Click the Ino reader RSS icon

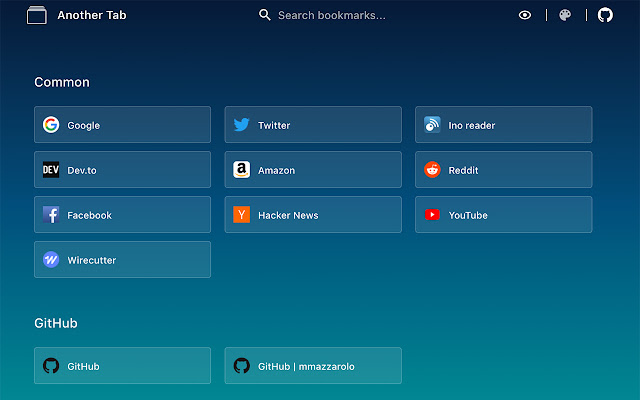click(x=432, y=124)
